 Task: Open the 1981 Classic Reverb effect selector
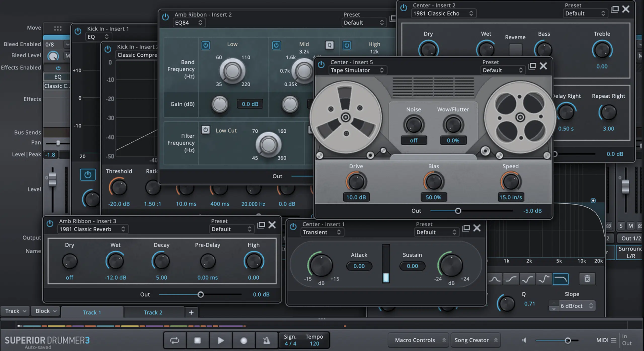(93, 229)
